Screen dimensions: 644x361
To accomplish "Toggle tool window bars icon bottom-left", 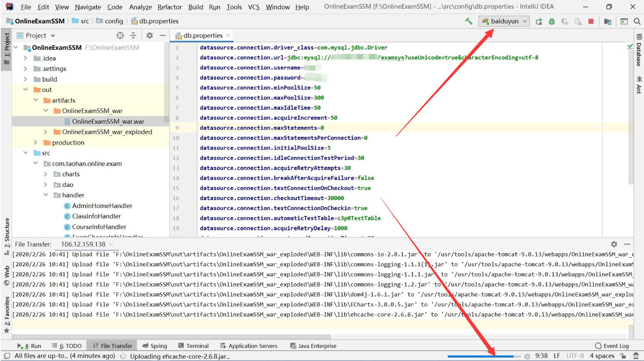I will pyautogui.click(x=7, y=356).
